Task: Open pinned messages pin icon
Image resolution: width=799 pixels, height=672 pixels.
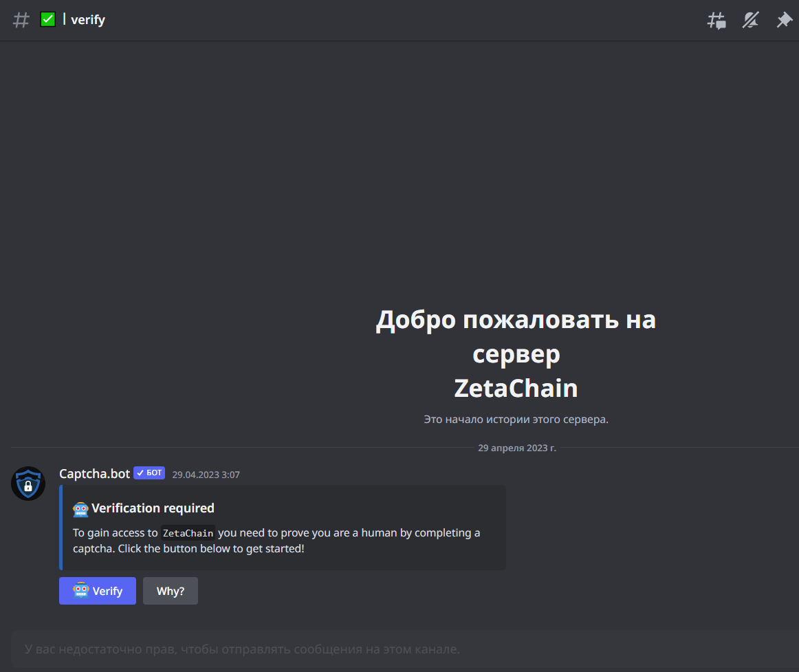Action: coord(785,21)
